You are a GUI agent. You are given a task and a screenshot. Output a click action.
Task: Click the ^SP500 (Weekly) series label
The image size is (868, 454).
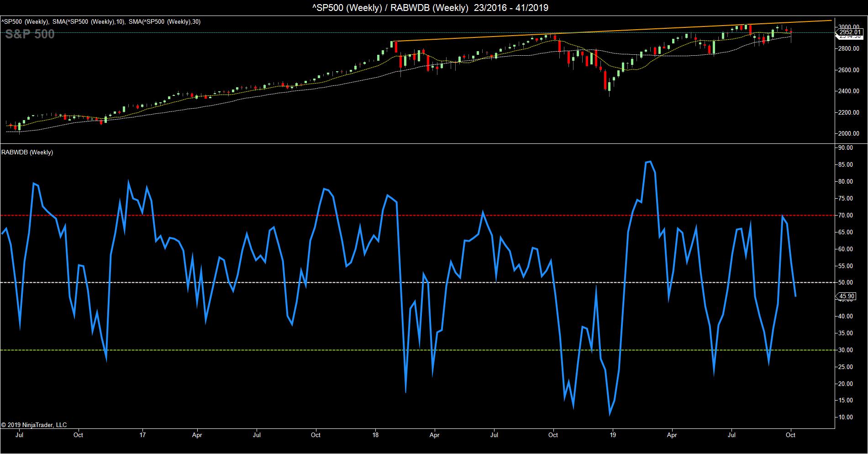click(x=24, y=21)
